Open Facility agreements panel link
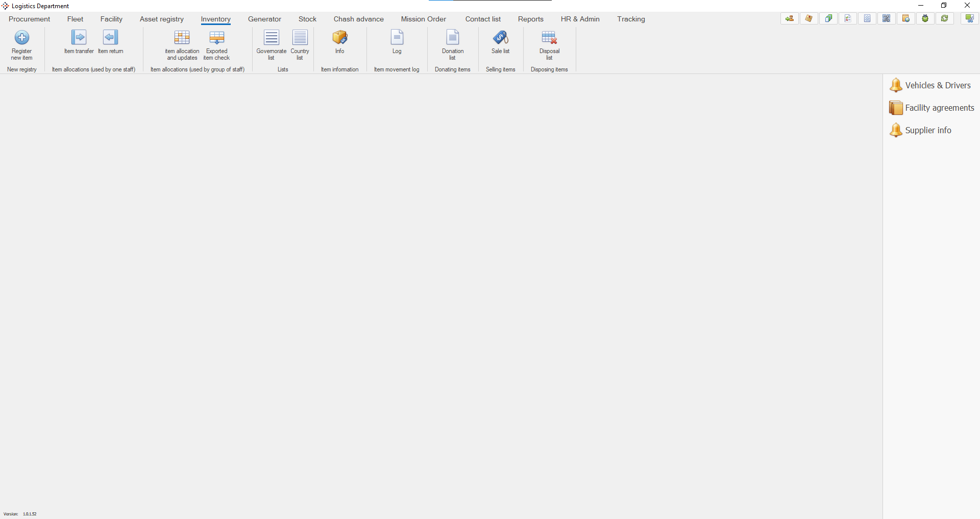 click(x=939, y=108)
